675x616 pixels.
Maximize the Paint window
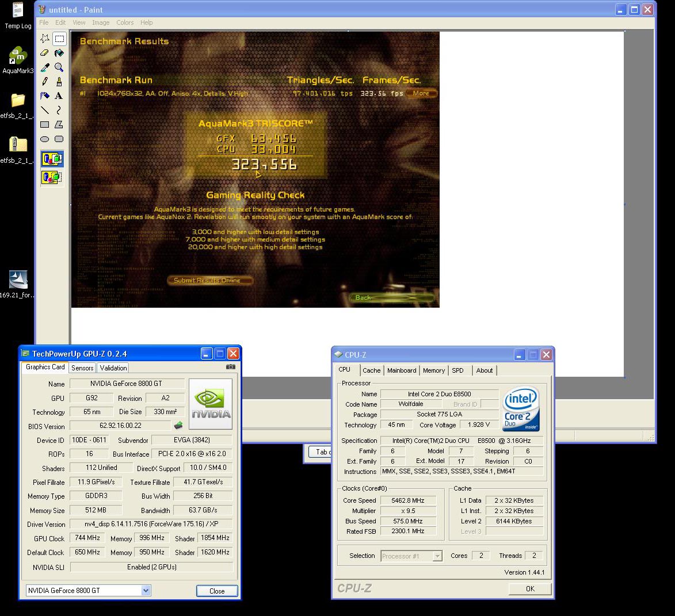[634, 9]
